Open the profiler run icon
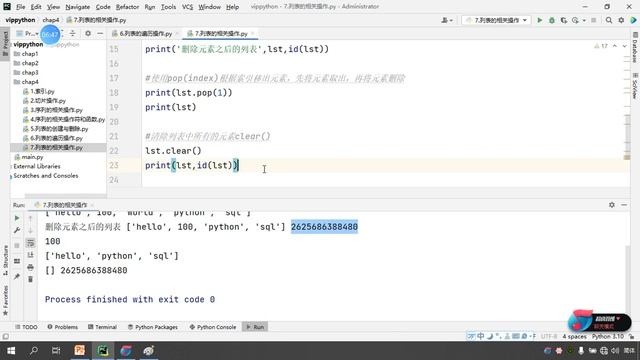 [575, 20]
